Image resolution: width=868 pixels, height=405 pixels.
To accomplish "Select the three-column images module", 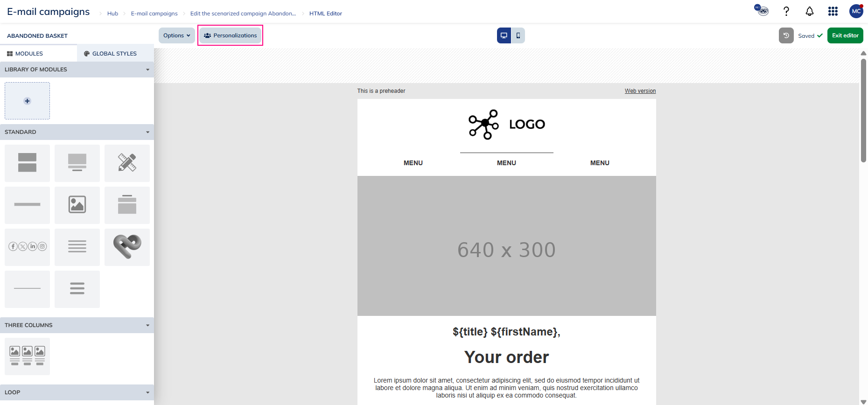I will coord(28,356).
